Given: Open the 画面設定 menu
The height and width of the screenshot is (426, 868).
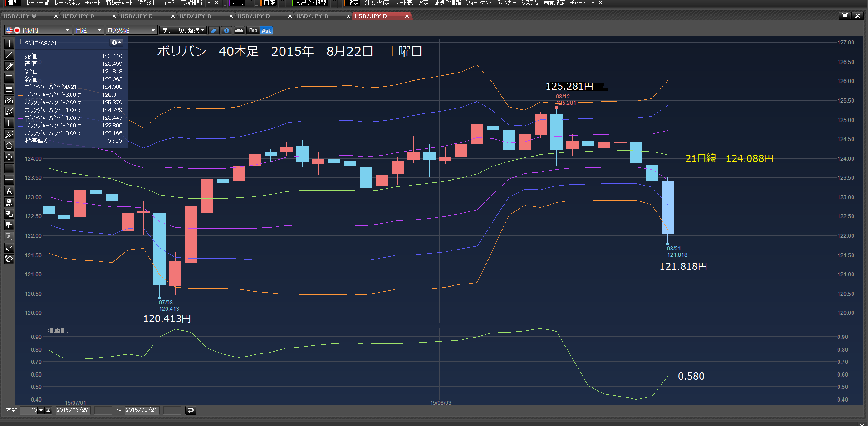Looking at the screenshot, I should pos(554,3).
